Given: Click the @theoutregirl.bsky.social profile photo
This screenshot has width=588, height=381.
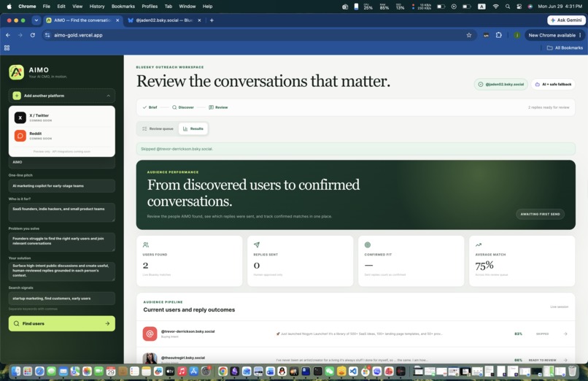Looking at the screenshot, I should [150, 359].
